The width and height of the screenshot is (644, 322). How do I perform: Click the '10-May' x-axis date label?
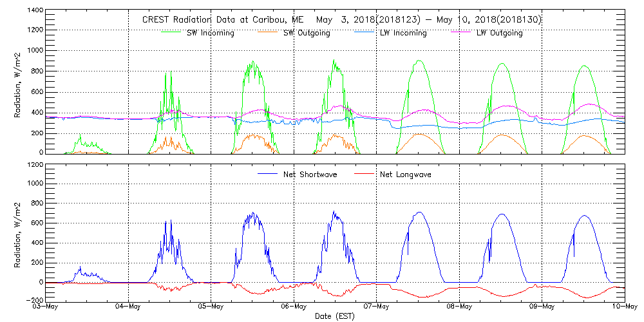coord(624,307)
